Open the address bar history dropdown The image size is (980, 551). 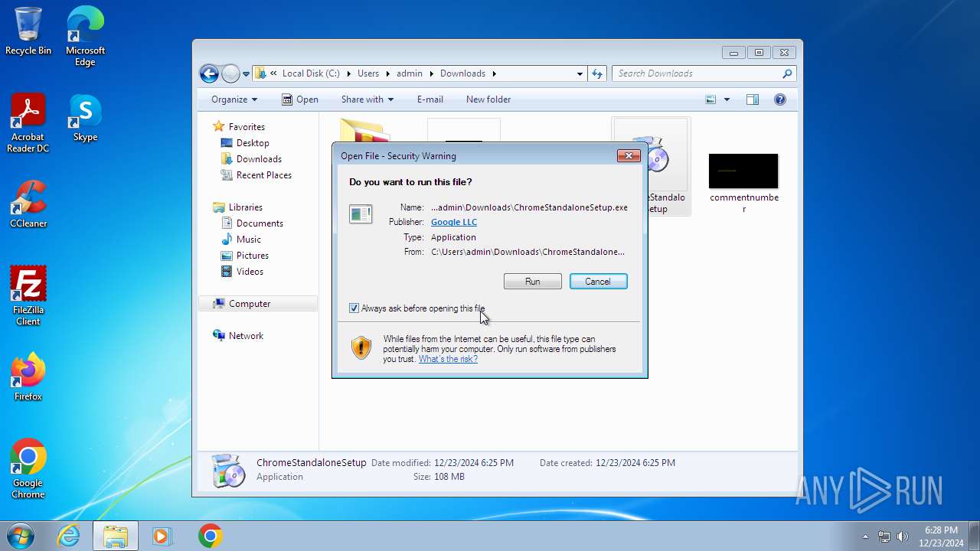coord(580,73)
